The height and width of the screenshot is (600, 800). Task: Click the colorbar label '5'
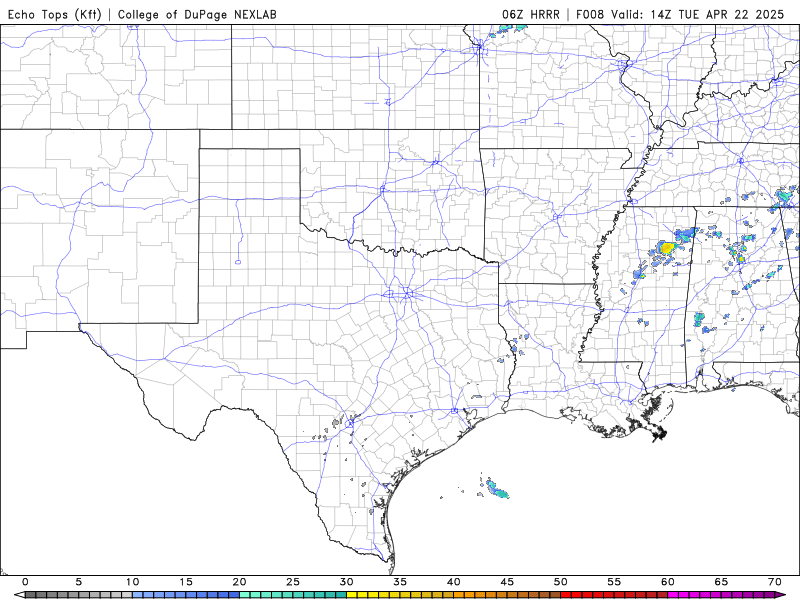(x=79, y=582)
